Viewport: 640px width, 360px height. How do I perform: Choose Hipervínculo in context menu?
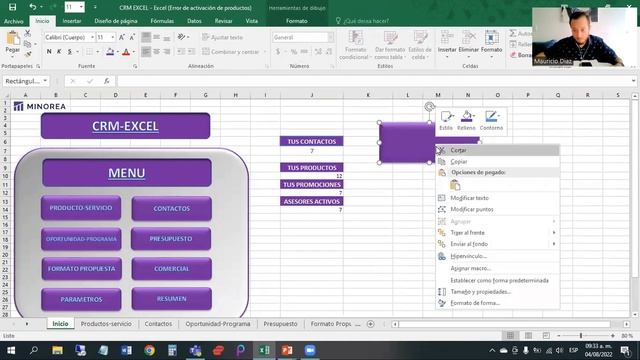pyautogui.click(x=498, y=256)
